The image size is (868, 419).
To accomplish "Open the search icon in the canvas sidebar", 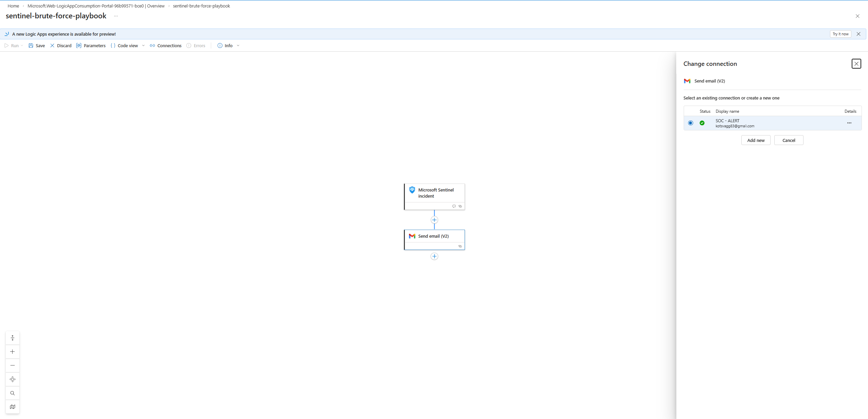I will [13, 393].
